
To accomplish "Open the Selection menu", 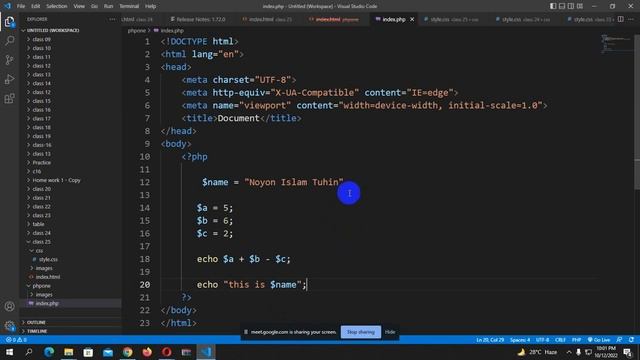I will pyautogui.click(x=57, y=6).
